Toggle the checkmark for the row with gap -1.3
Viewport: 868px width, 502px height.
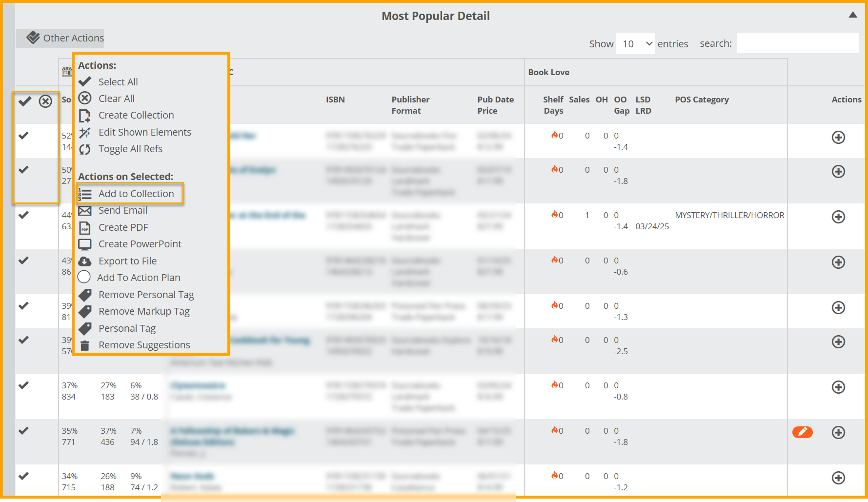23,306
